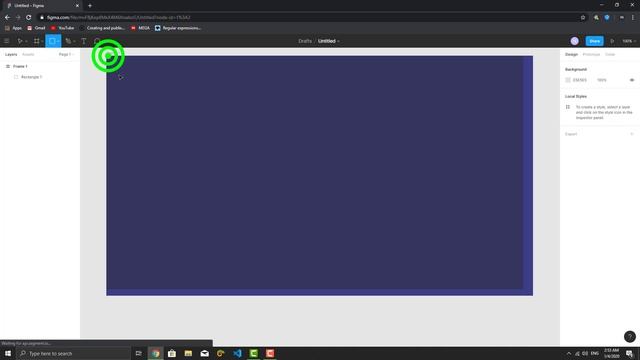This screenshot has height=360, width=640.
Task: Click Drafts in the file breadcrumb
Action: click(305, 41)
